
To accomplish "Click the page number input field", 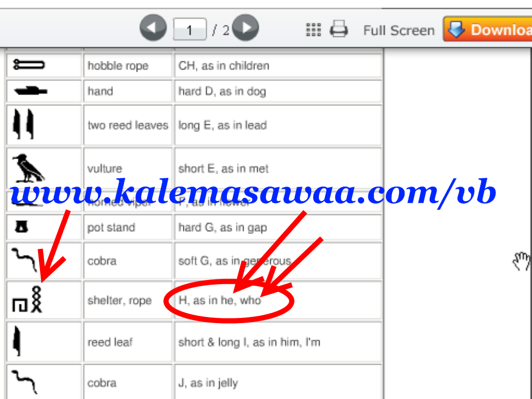I will point(190,30).
